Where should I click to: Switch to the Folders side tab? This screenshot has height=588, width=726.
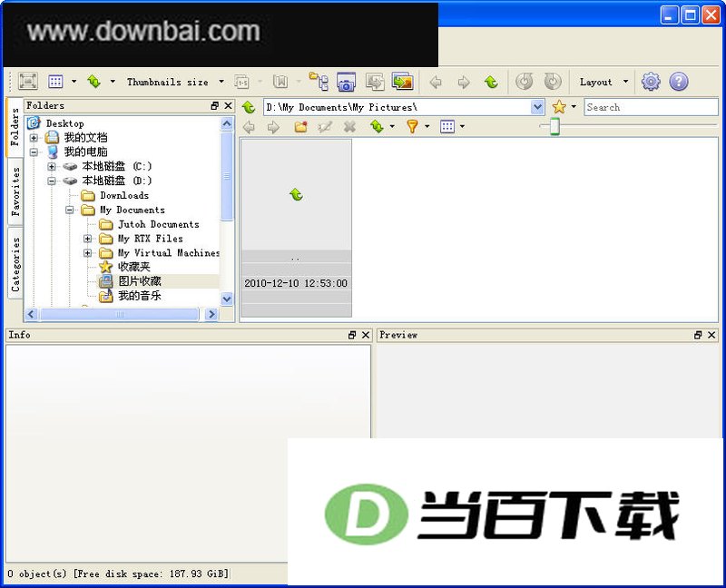pos(15,127)
